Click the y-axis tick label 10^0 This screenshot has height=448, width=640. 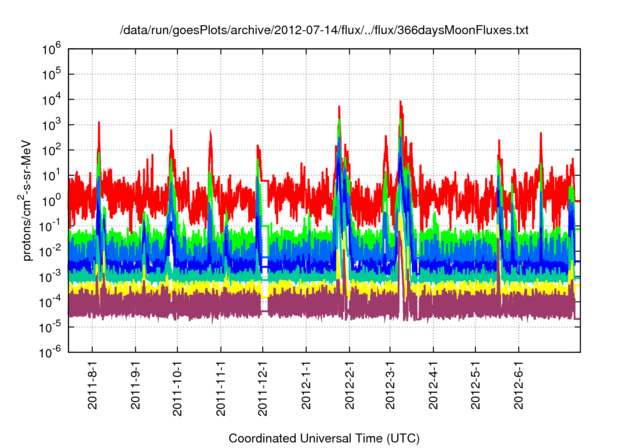(x=51, y=200)
